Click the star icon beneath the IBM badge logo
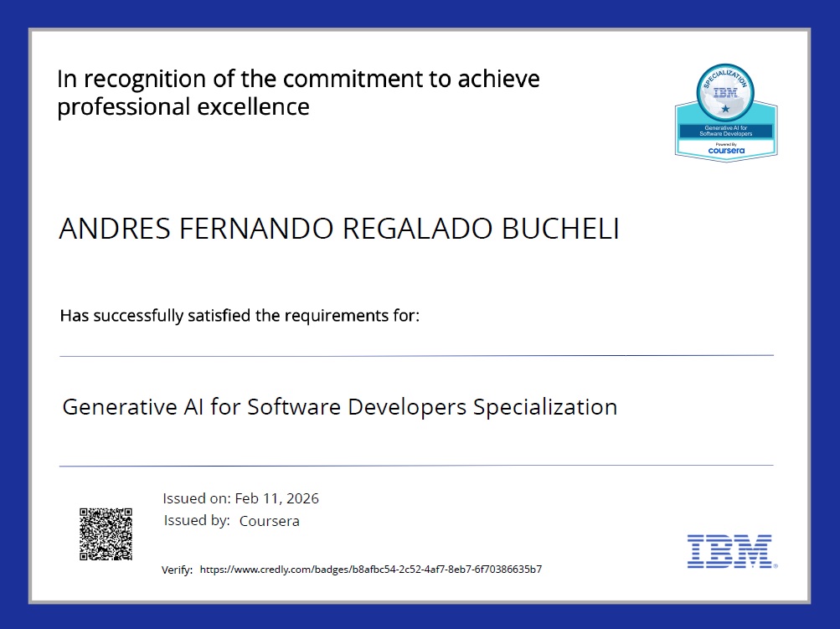Viewport: 840px width, 629px height. coord(725,109)
